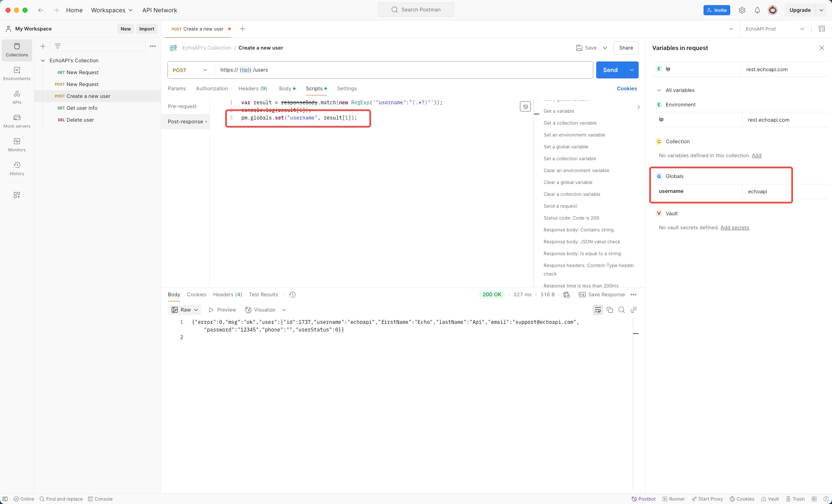Image resolution: width=832 pixels, height=504 pixels.
Task: Open the settings gear icon
Action: click(742, 10)
